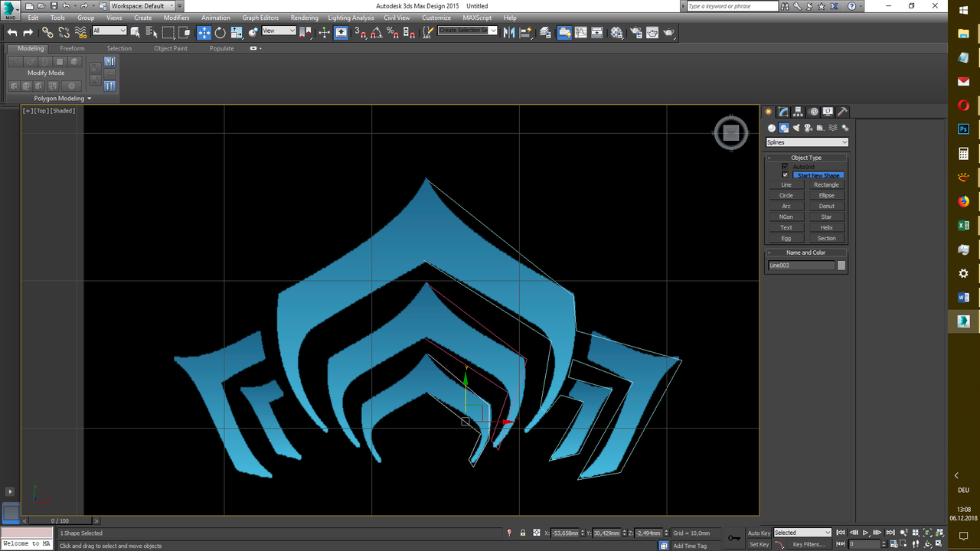
Task: Open the Modify panel tab
Action: click(784, 112)
